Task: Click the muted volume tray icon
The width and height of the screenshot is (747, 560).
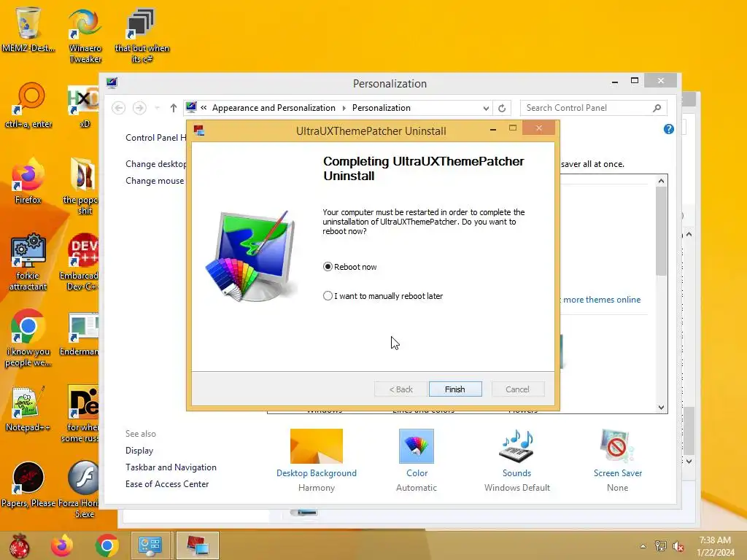Action: [678, 546]
